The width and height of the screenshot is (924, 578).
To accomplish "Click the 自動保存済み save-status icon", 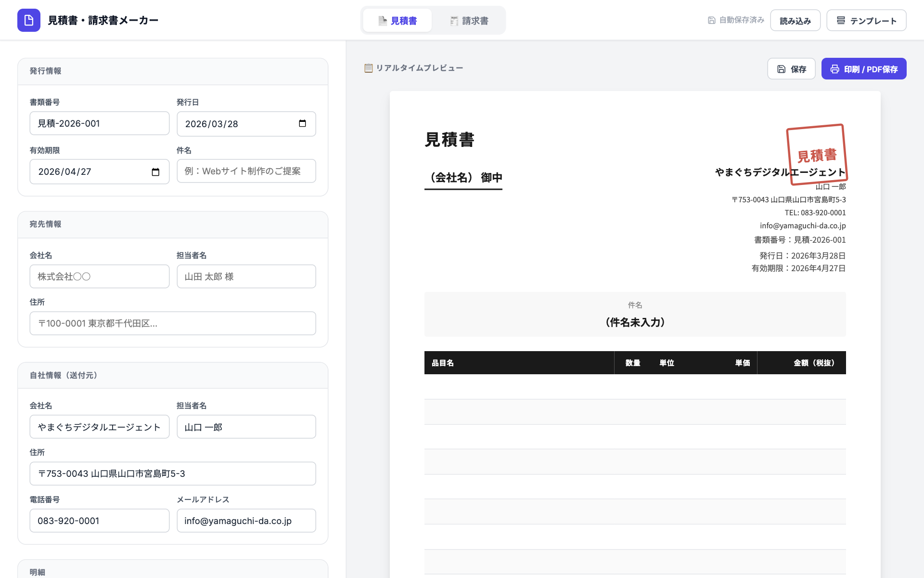I will [711, 20].
